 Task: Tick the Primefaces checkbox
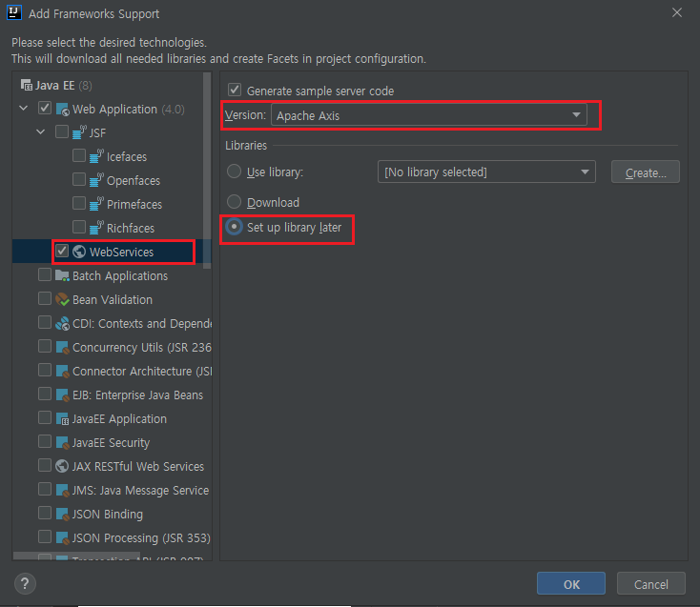point(79,203)
